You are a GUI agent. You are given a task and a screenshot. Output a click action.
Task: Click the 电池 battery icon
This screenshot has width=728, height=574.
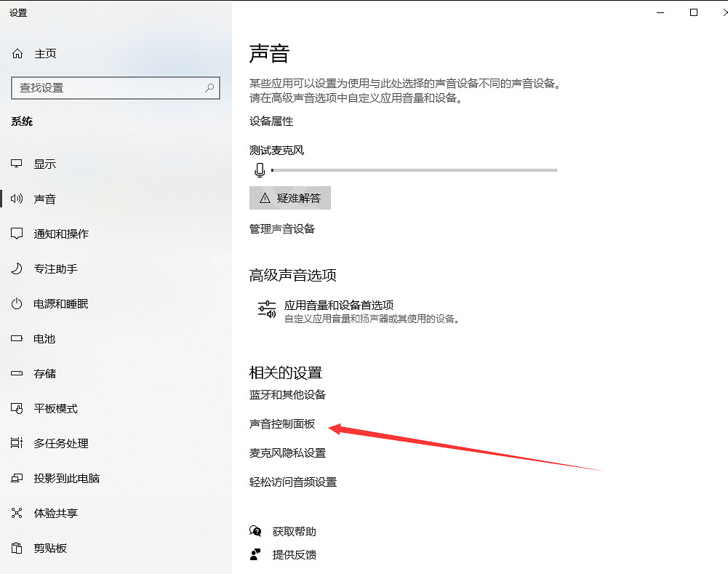(x=17, y=338)
